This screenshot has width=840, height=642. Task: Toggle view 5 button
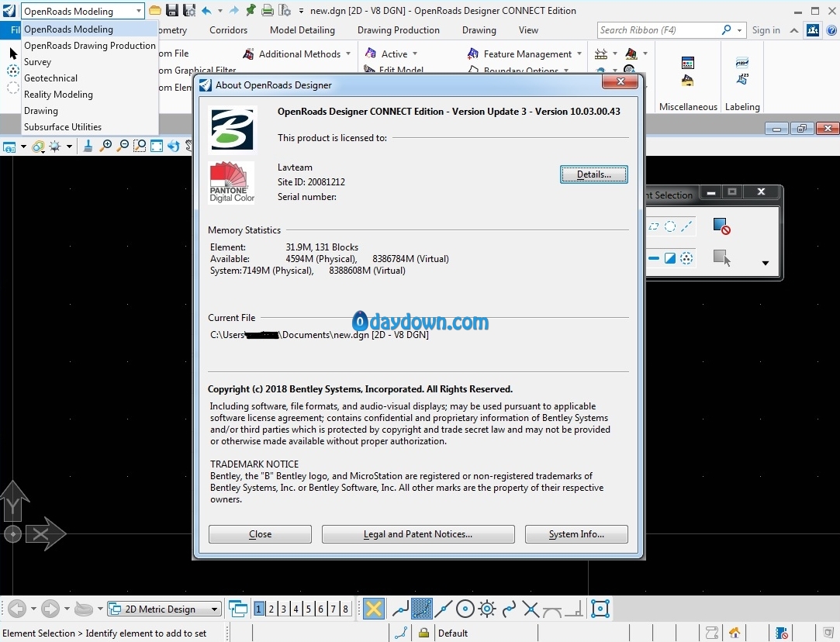308,609
